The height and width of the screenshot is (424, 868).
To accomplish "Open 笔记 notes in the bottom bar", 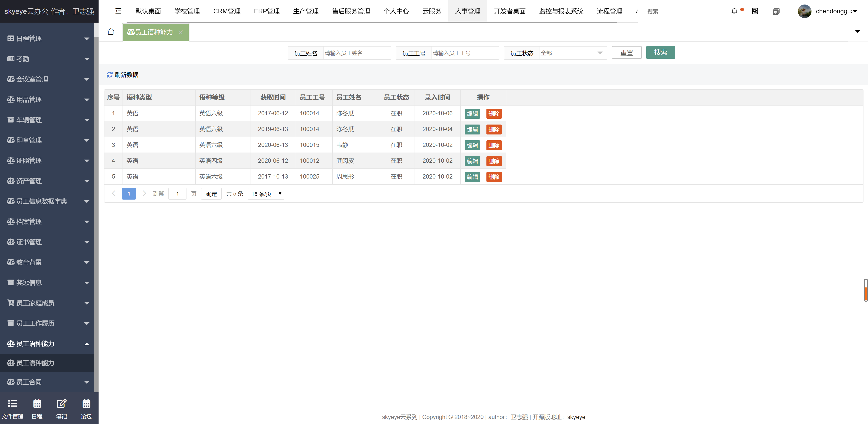I will [62, 409].
